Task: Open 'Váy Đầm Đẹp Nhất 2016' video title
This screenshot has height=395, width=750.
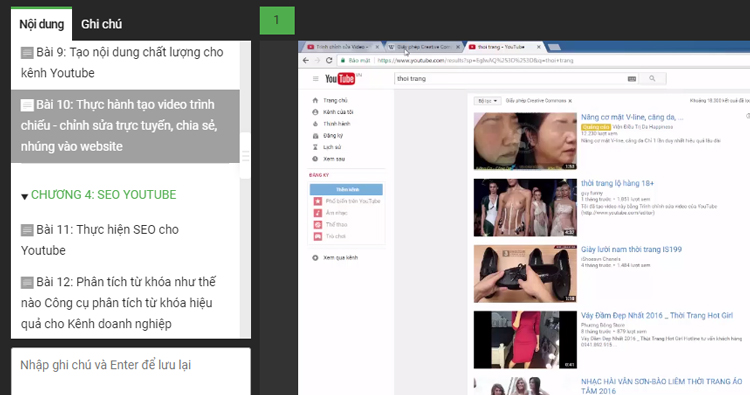Action: [x=657, y=316]
